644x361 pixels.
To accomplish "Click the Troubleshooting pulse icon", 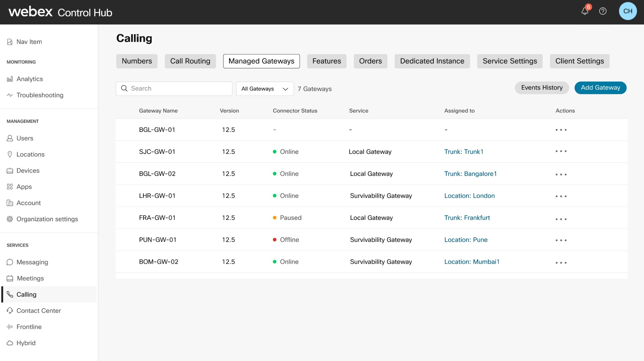I will click(10, 95).
